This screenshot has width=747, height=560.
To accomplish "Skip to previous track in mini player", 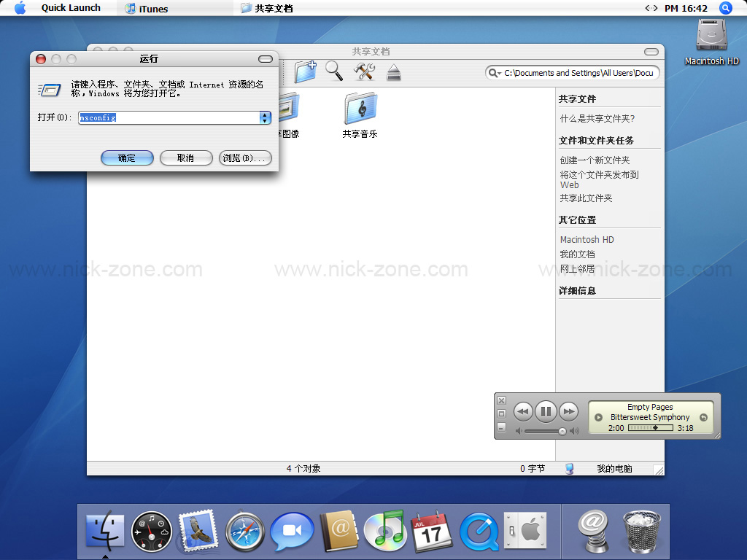I will click(523, 411).
